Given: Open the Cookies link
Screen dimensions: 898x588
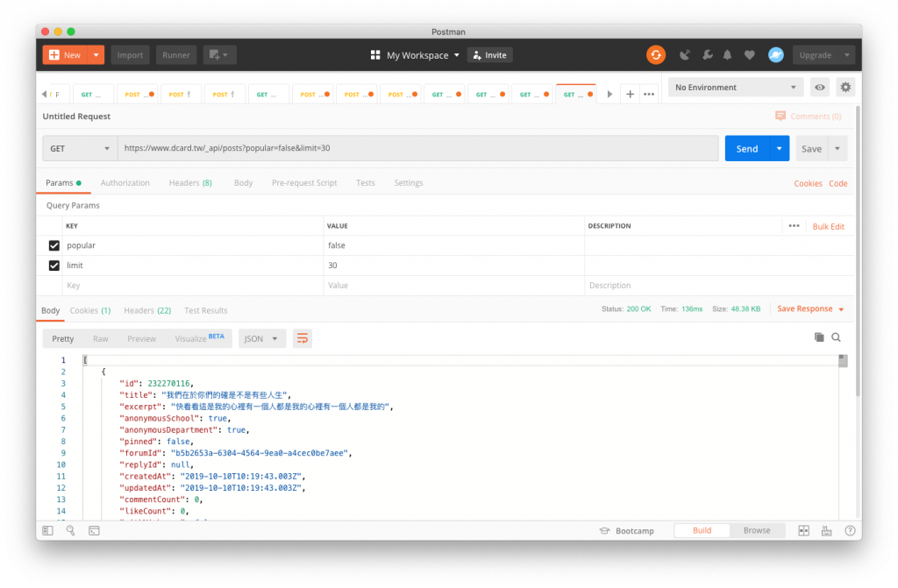Looking at the screenshot, I should (x=808, y=183).
